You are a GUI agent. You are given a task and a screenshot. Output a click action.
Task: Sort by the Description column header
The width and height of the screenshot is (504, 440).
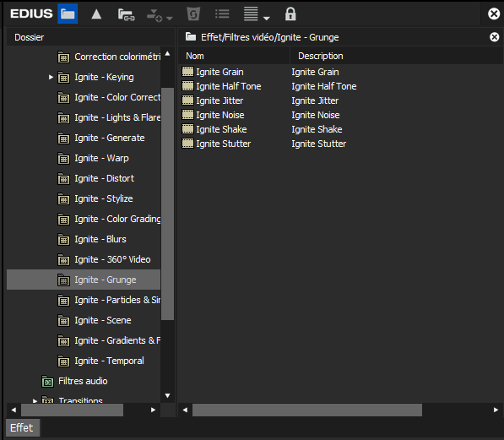pos(397,56)
